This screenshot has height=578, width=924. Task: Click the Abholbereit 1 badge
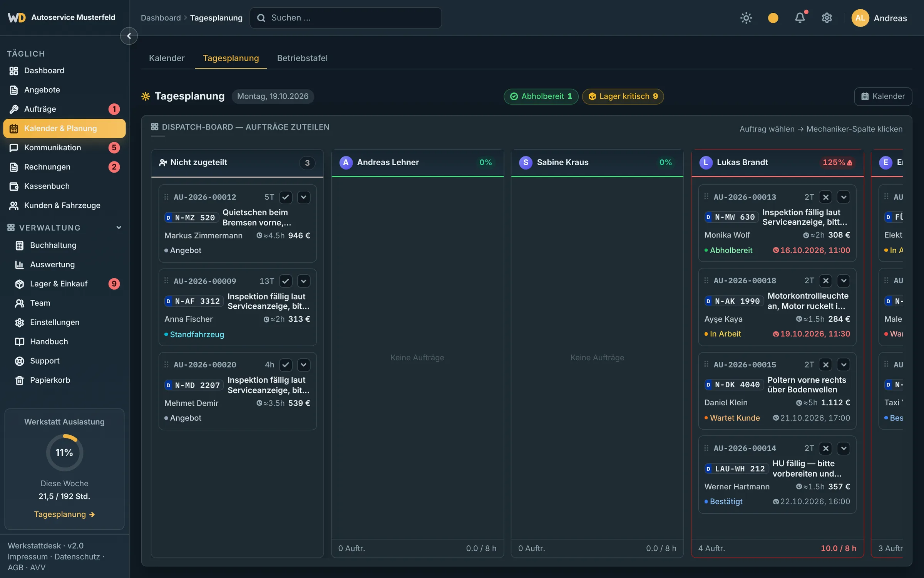541,96
